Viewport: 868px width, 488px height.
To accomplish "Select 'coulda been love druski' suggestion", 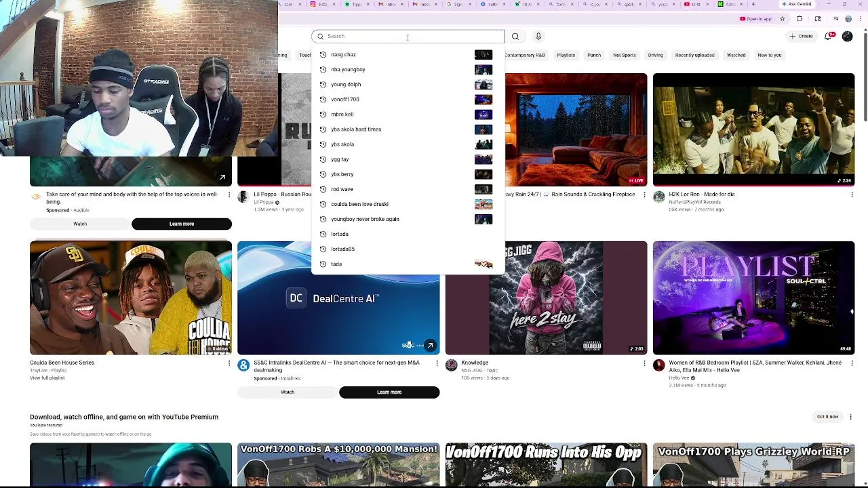I will click(x=408, y=203).
